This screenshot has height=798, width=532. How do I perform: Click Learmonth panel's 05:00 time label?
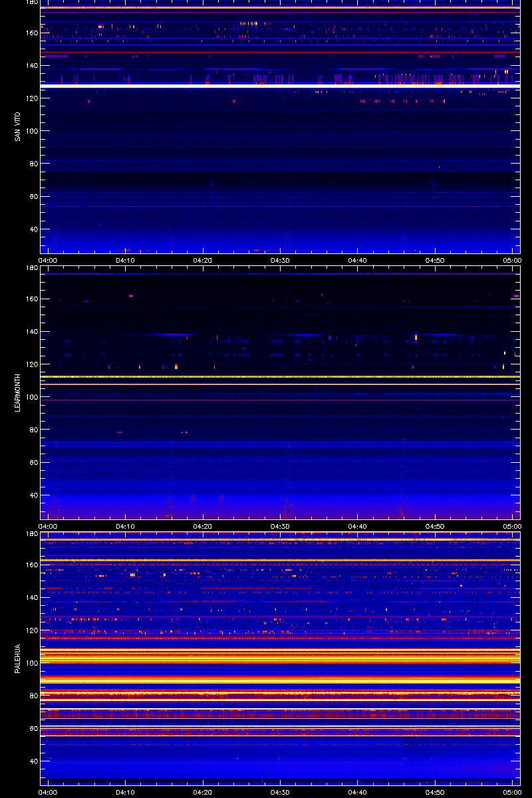511,526
